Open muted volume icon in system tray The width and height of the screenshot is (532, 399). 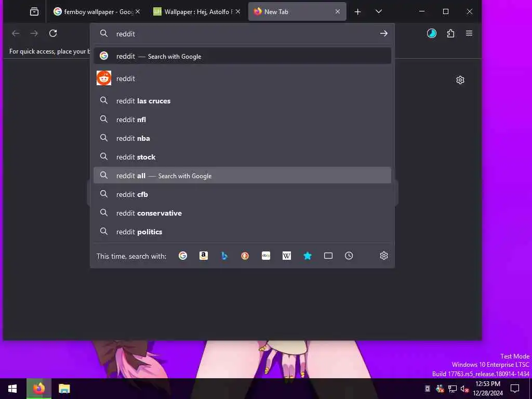(464, 389)
